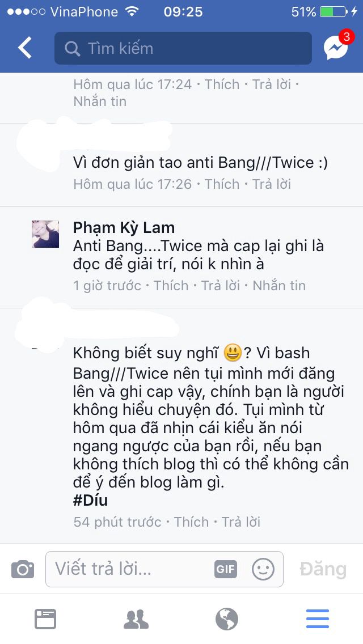The image size is (363, 644).
Task: Open Phạm Kỳ Lam's profile picture
Action: coord(45,234)
